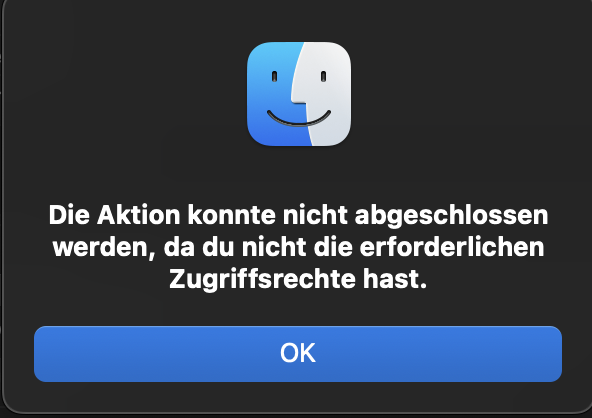The image size is (592, 418).
Task: Click the word "werden," in the second line
Action: coord(104,248)
